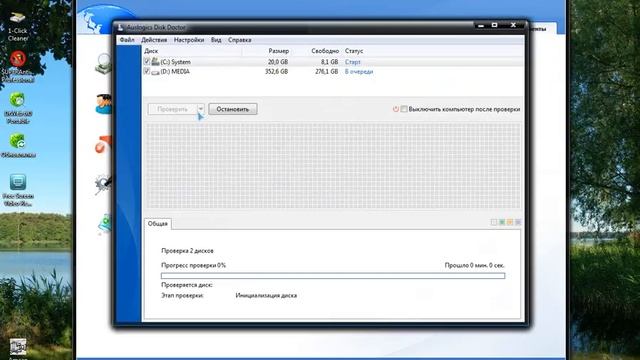Select the (C:) System row name
The image size is (640, 360).
[176, 62]
